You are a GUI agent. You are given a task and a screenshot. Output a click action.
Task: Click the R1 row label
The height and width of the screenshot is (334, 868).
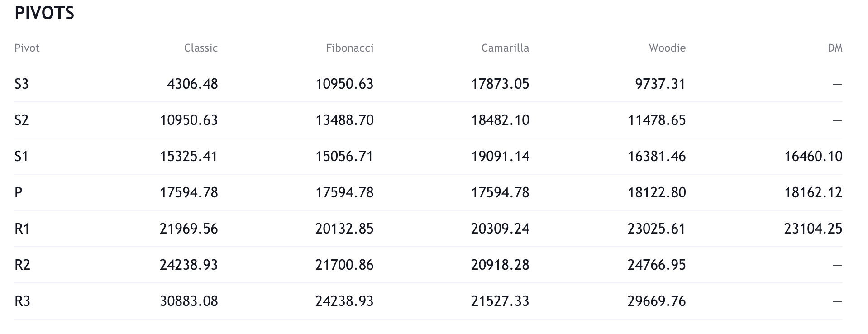point(22,229)
